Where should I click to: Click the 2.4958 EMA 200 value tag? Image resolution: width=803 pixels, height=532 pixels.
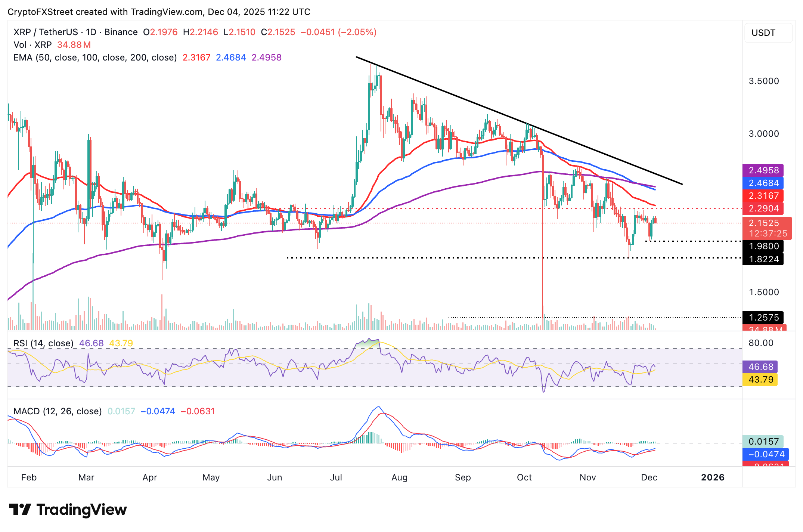[x=763, y=170]
